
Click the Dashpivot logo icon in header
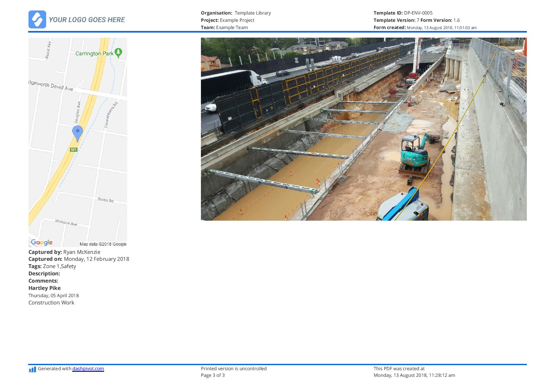37,20
